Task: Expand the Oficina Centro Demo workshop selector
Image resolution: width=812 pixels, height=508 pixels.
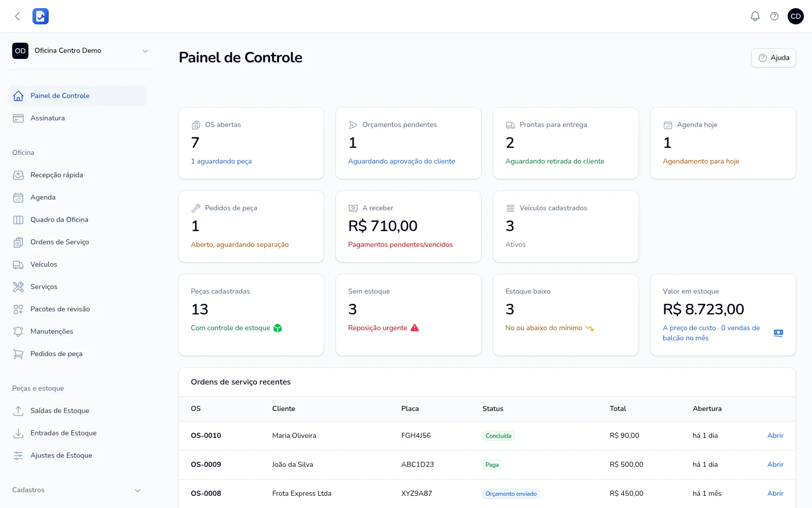Action: (81, 51)
